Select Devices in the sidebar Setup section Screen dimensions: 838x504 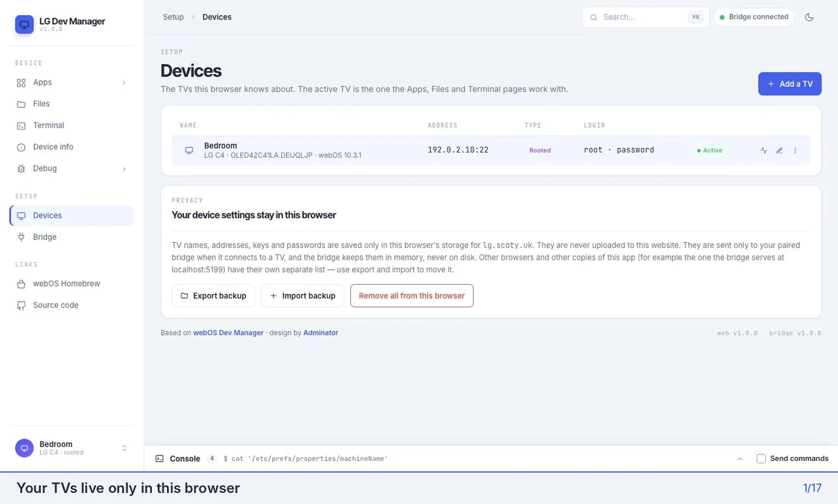tap(72, 216)
